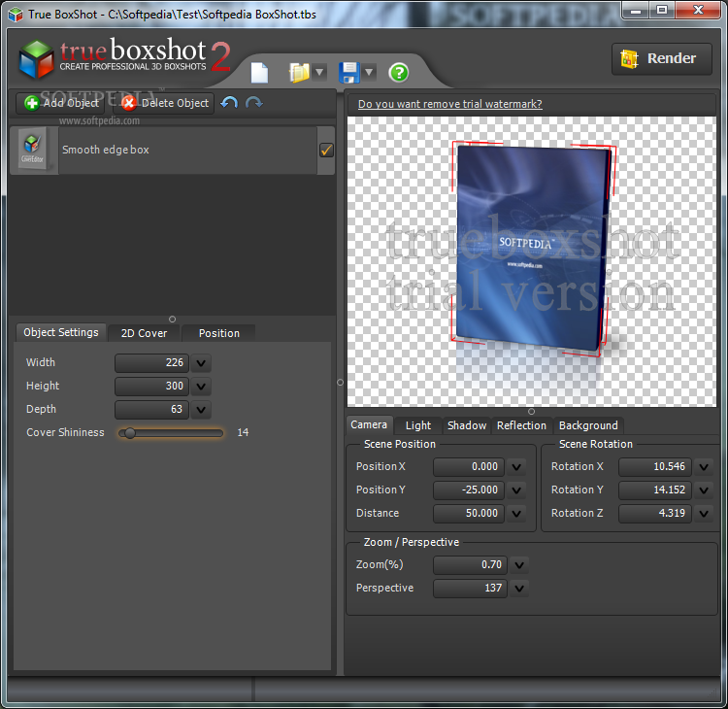This screenshot has height=709, width=728.
Task: Switch to the Object Settings tab
Action: 61,333
